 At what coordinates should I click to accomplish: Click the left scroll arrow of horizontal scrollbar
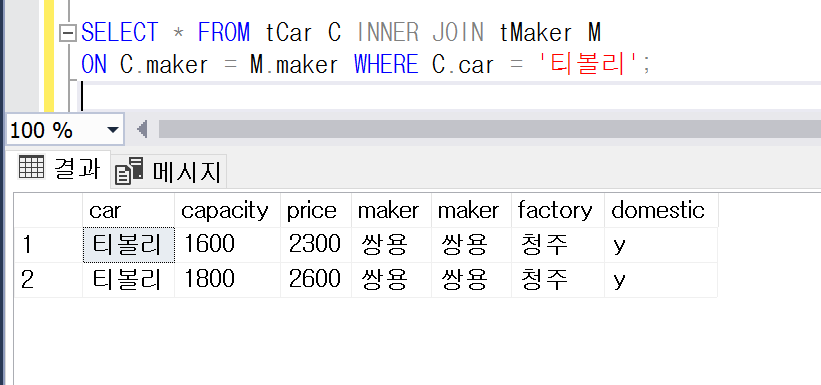coord(142,129)
